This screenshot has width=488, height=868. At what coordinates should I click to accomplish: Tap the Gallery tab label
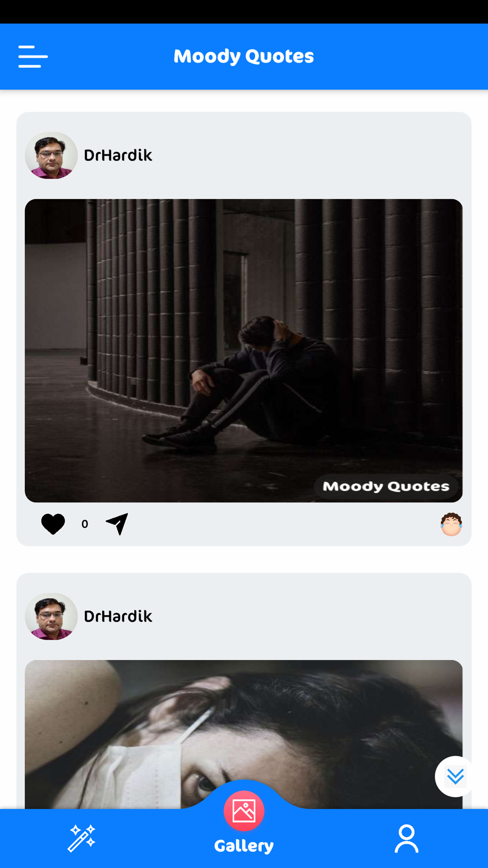(x=244, y=846)
